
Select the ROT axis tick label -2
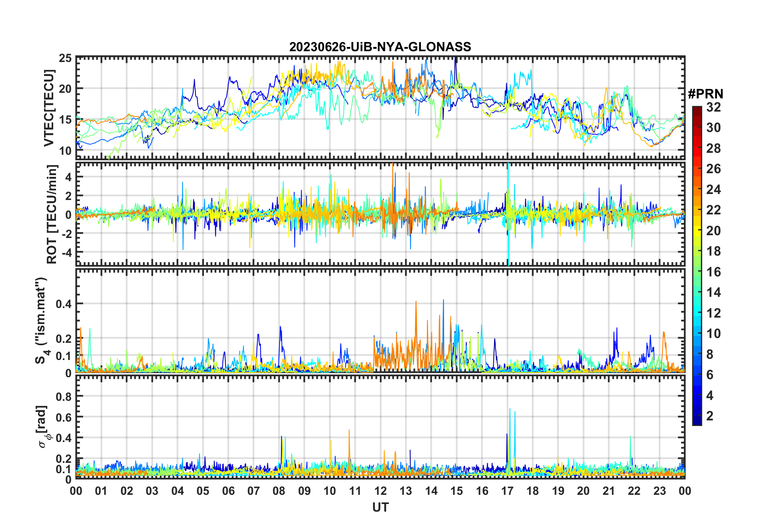pyautogui.click(x=66, y=234)
